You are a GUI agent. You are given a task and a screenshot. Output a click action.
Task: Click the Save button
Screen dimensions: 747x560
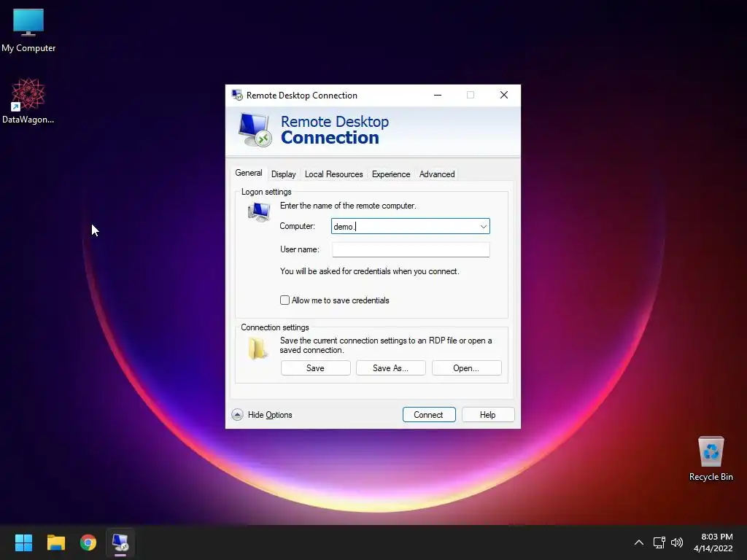(x=315, y=368)
